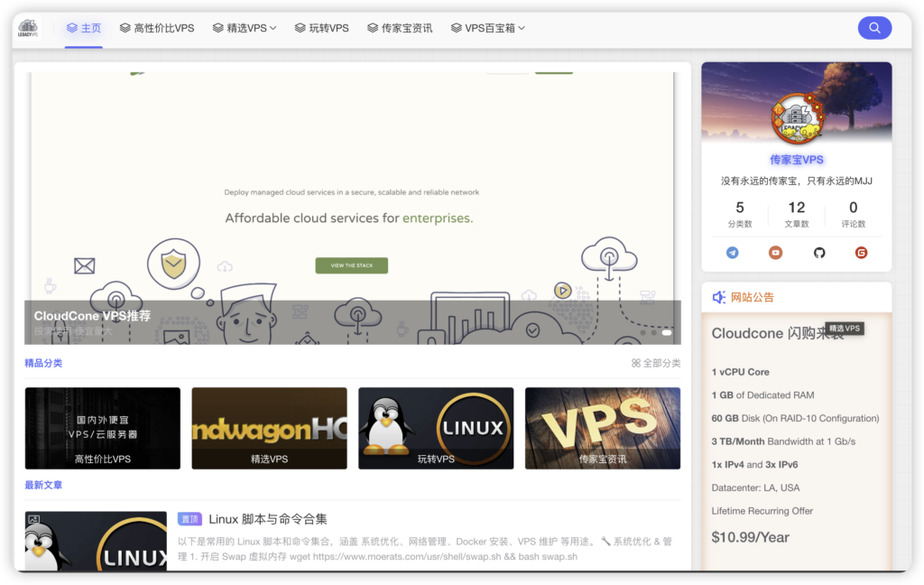Open 传家宝资讯 menu item
The height and width of the screenshot is (585, 924).
(400, 28)
